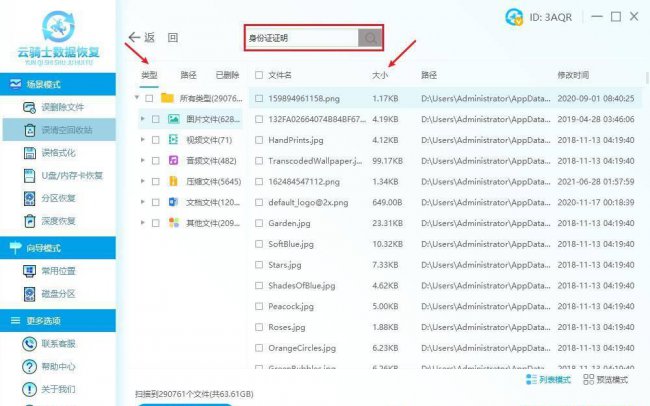Screen dimensions: 650x406
Task: Click the 视频文件 video type icon
Action: tap(173, 140)
